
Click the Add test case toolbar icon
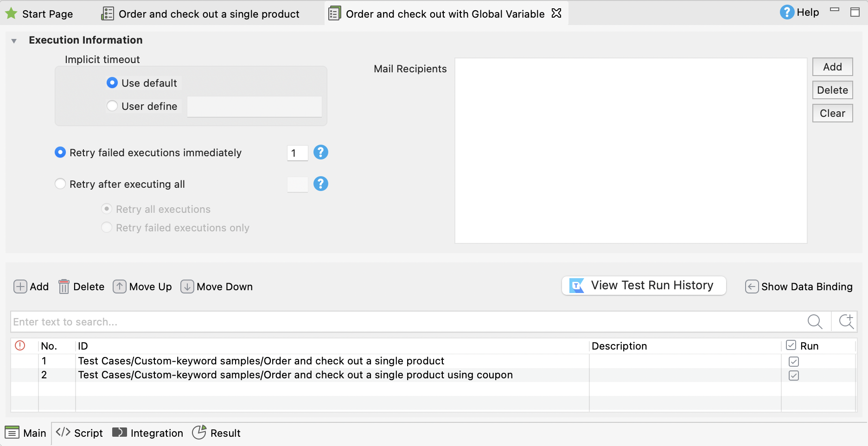20,287
